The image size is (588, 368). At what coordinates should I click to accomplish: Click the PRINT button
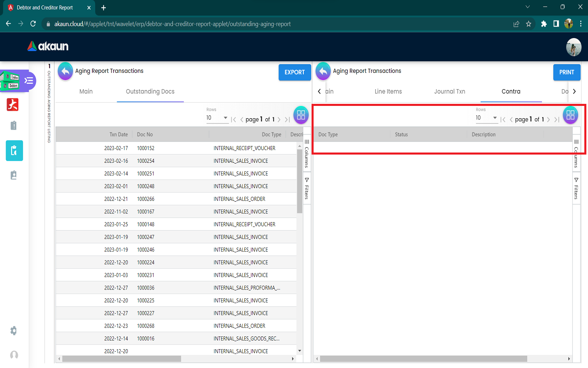pyautogui.click(x=566, y=72)
